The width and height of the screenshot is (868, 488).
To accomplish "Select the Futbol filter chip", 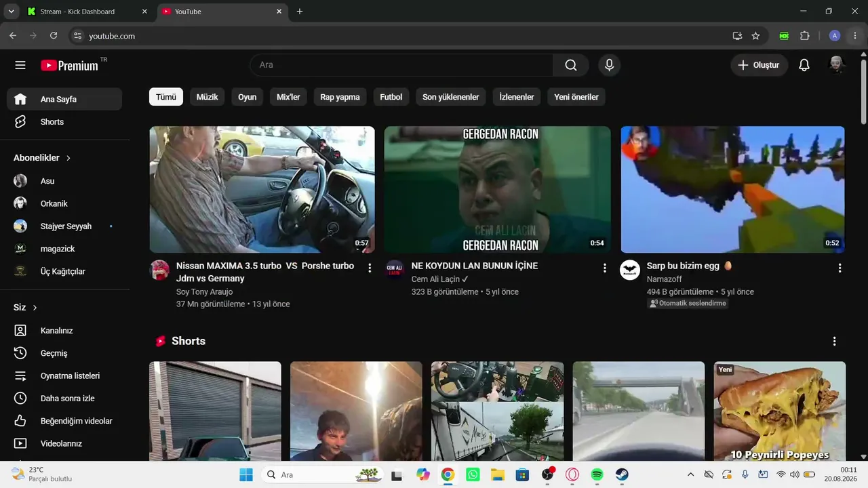I will (x=391, y=97).
